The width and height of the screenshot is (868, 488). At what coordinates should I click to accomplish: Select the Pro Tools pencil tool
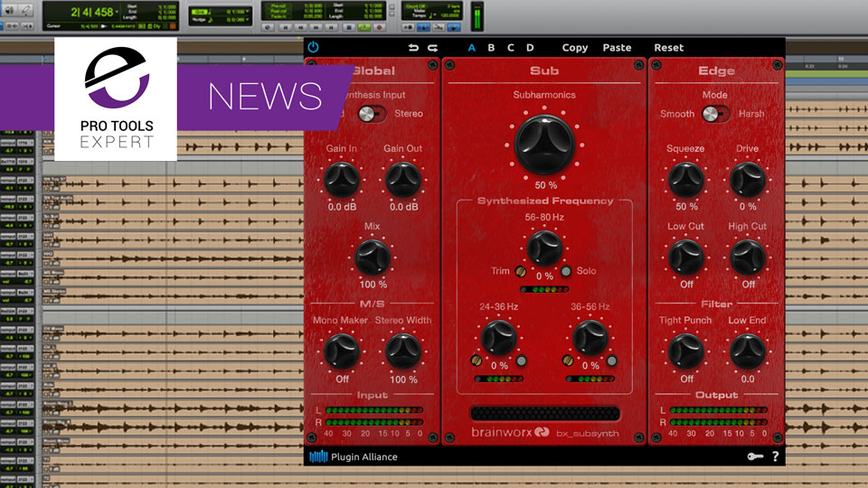25,9
